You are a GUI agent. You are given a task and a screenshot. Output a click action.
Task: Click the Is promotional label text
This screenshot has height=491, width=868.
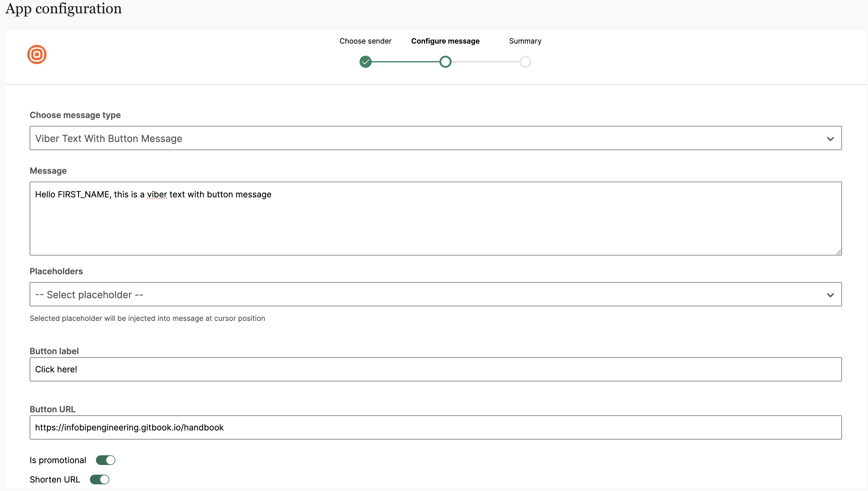[x=58, y=460]
